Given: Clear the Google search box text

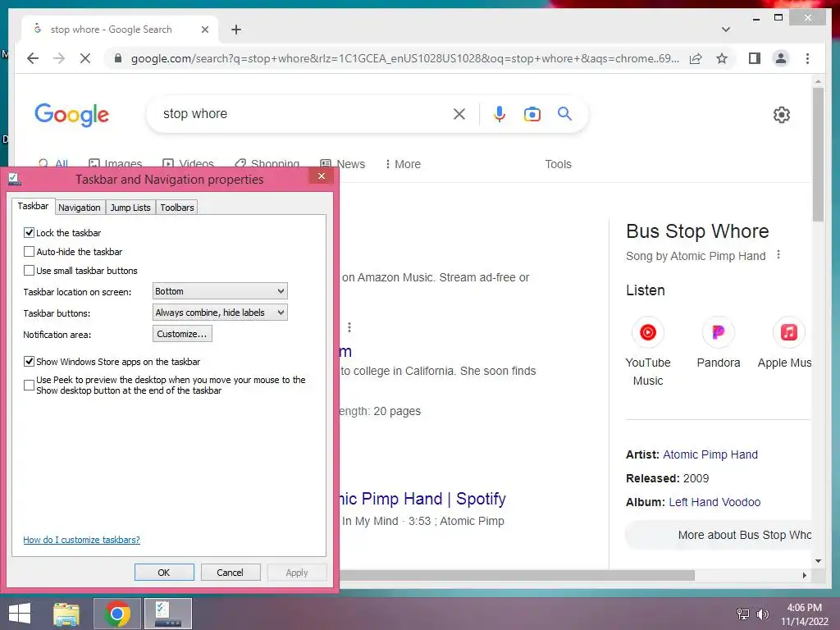Looking at the screenshot, I should pyautogui.click(x=459, y=113).
